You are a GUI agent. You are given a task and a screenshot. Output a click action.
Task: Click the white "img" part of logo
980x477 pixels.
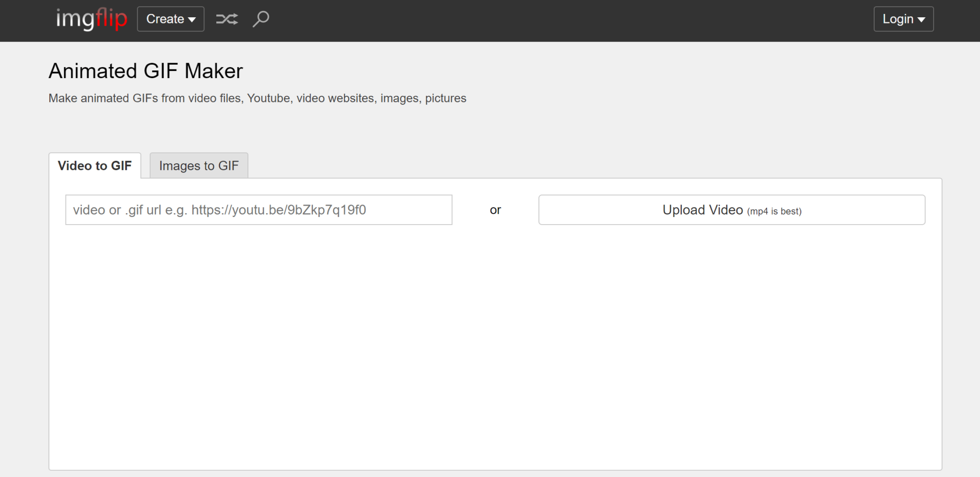coord(75,19)
